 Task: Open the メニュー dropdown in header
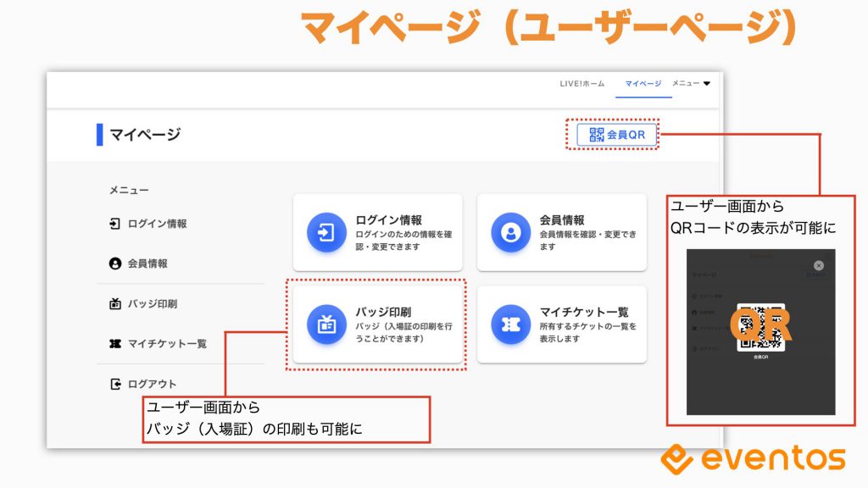[x=691, y=84]
